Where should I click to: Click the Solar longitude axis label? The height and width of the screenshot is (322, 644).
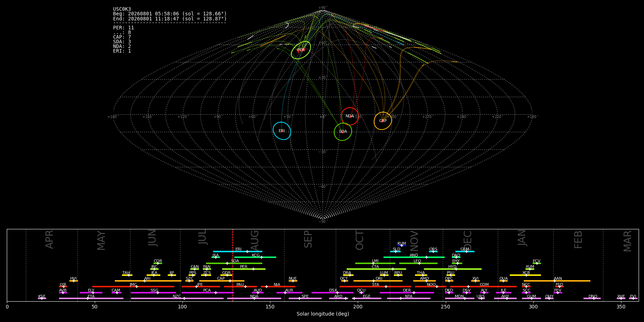[323, 314]
